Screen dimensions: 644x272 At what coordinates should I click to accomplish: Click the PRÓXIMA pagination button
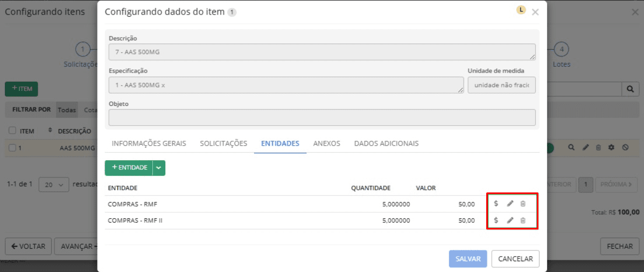617,184
